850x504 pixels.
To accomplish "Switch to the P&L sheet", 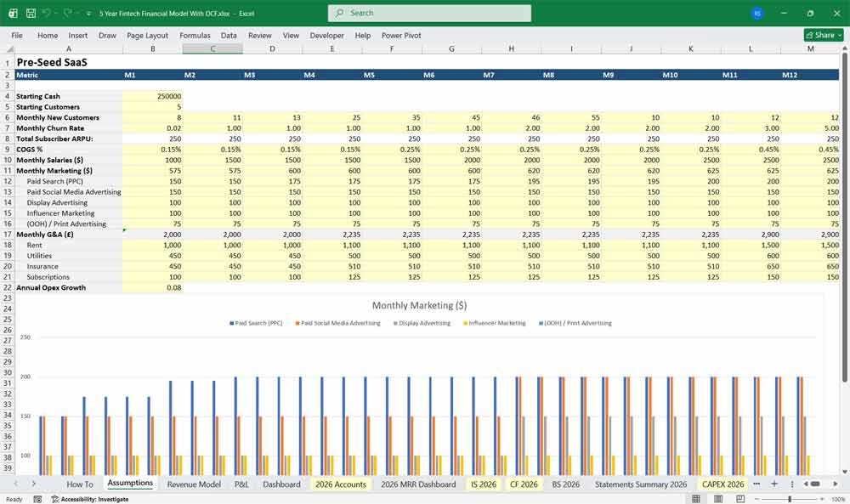I will point(241,484).
